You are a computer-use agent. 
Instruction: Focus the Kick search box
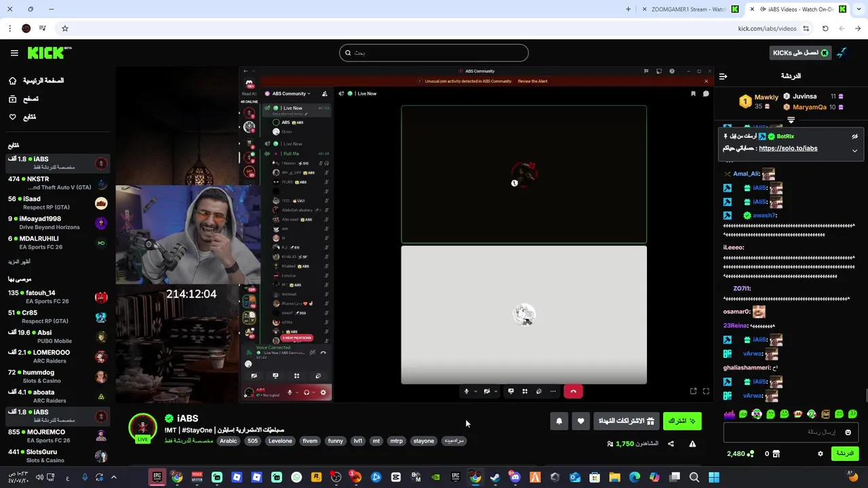[434, 53]
